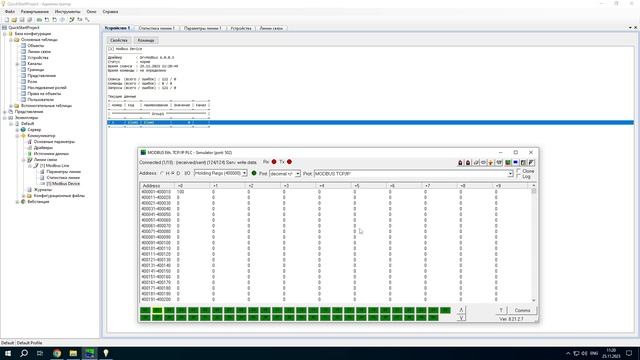Click the yellow-highlighted green station box

pos(157,310)
